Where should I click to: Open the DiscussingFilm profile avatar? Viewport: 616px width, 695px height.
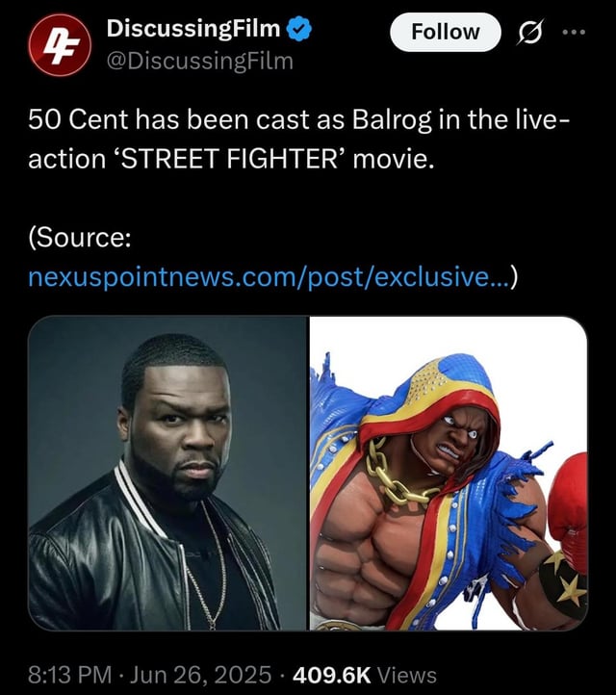(x=60, y=45)
